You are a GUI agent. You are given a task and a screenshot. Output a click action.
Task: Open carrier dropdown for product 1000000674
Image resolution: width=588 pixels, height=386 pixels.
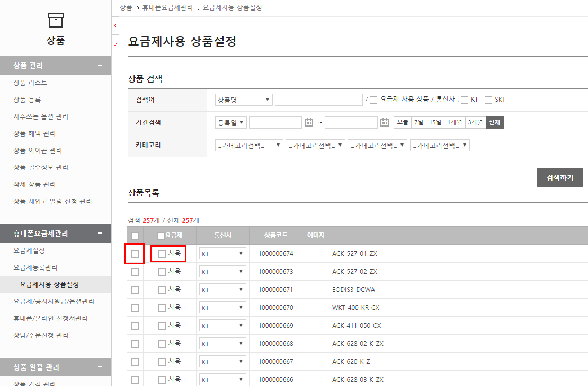[222, 254]
